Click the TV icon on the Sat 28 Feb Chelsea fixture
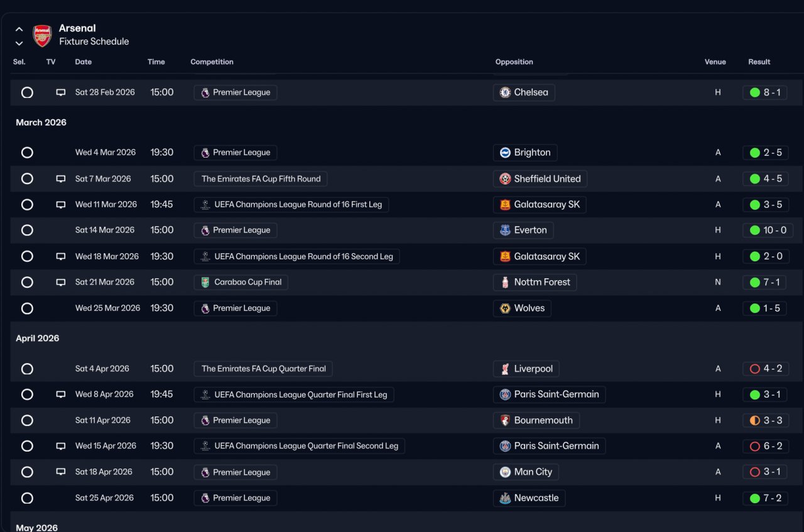 click(61, 92)
